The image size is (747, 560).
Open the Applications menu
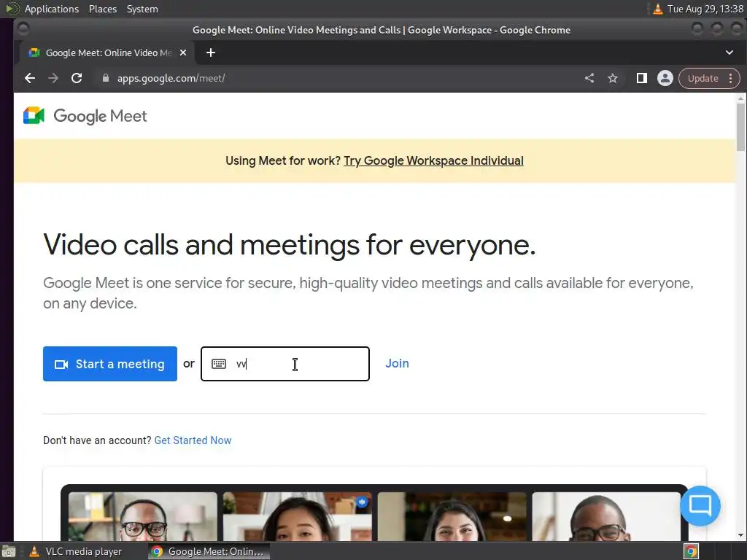(52, 9)
